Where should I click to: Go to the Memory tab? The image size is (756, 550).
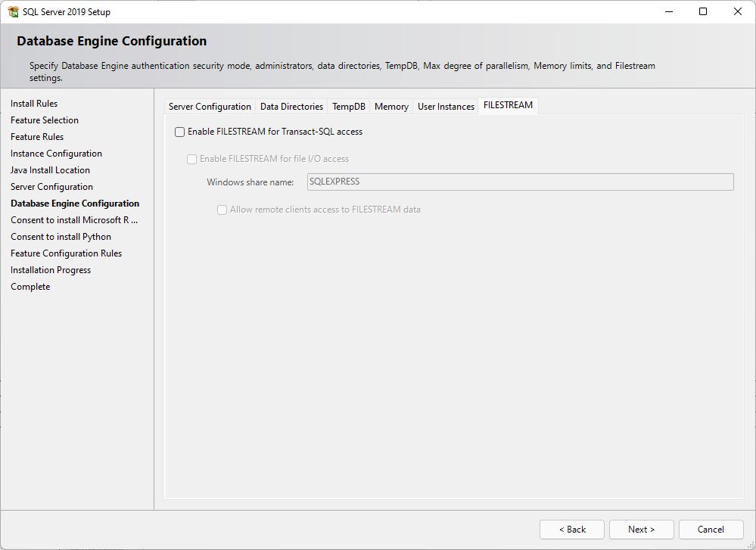click(391, 107)
